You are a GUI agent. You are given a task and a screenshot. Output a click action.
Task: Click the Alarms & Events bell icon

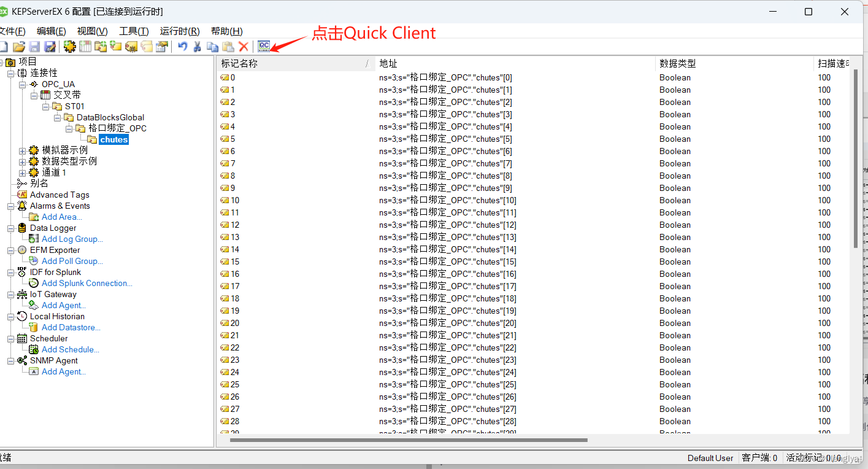(22, 206)
